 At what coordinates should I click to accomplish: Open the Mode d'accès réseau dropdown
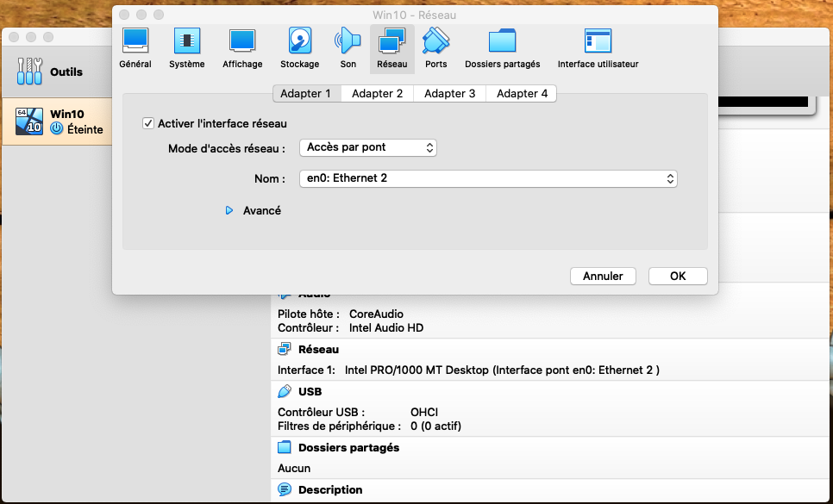click(368, 147)
